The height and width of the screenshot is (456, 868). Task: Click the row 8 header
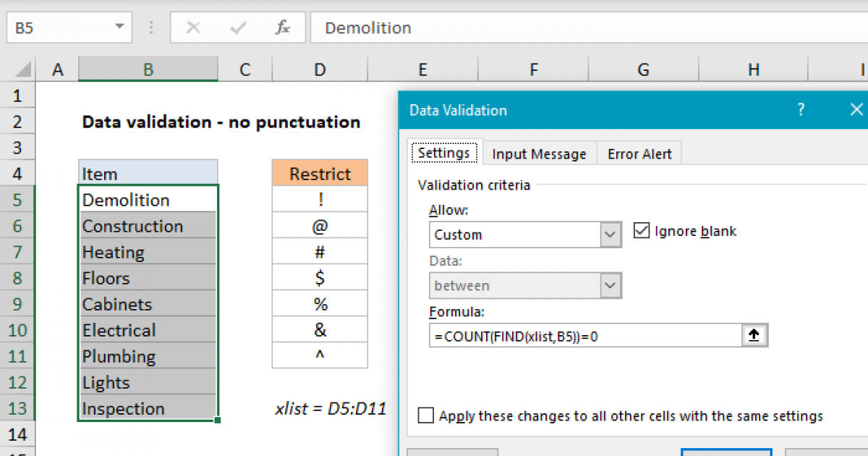click(18, 277)
